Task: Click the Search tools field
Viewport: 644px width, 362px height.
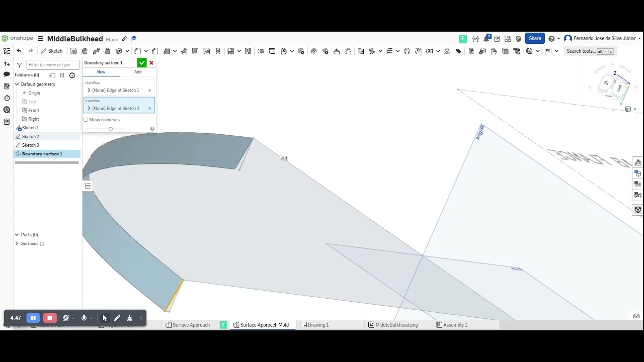Action: [590, 51]
